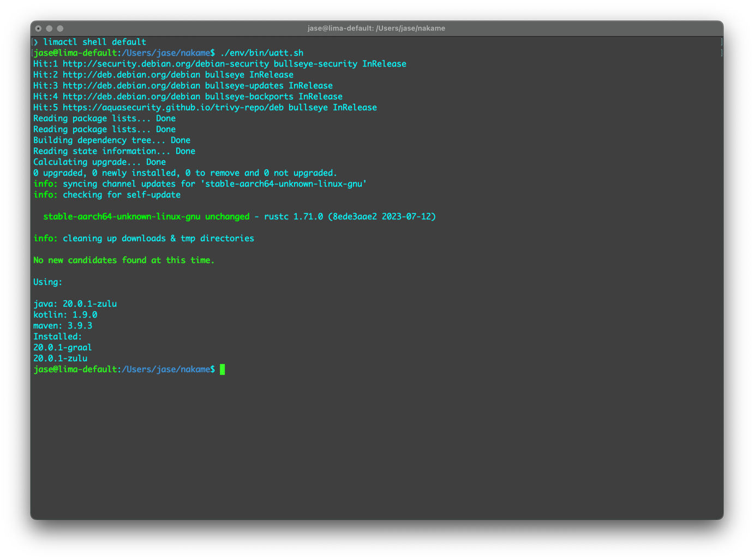Click the 'No new candidates found' message
Viewport: 754px width, 560px height.
click(x=124, y=260)
